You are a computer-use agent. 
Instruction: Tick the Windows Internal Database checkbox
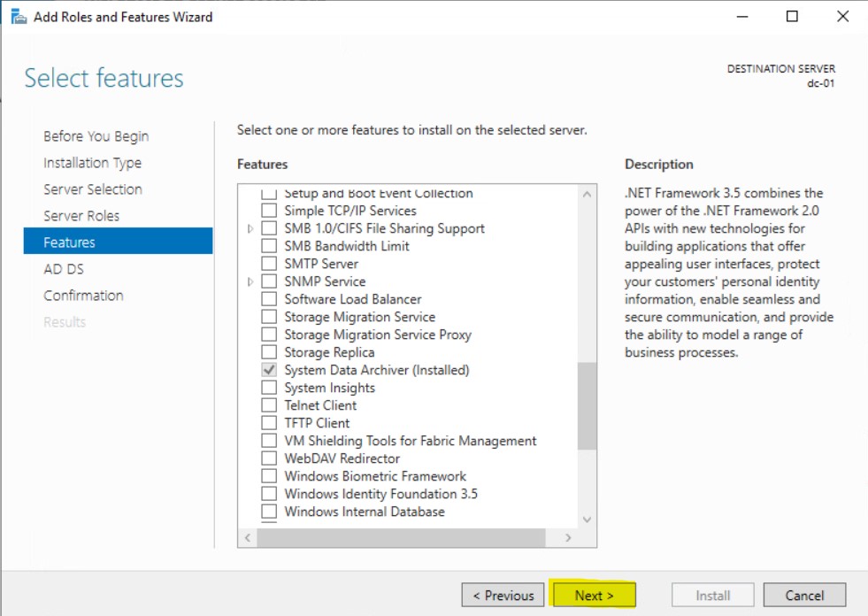(x=269, y=512)
